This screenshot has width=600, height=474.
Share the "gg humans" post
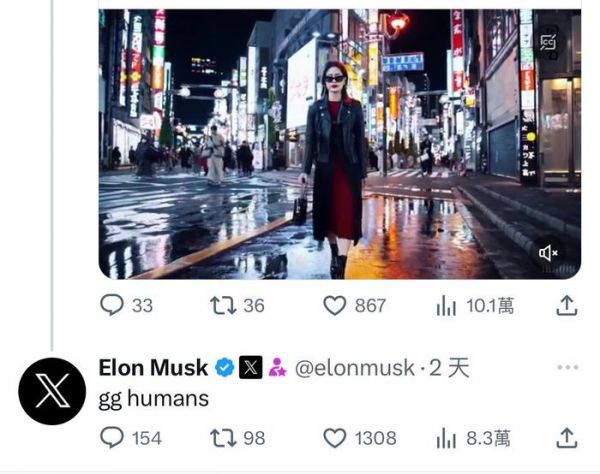(566, 437)
